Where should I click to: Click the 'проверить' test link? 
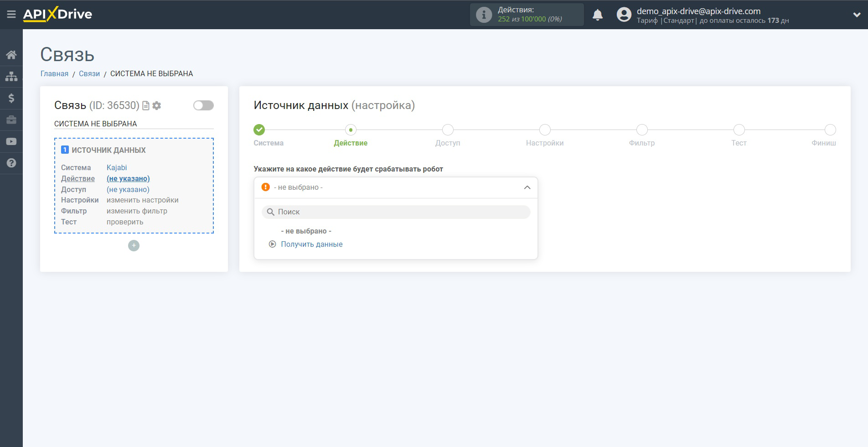tap(125, 222)
